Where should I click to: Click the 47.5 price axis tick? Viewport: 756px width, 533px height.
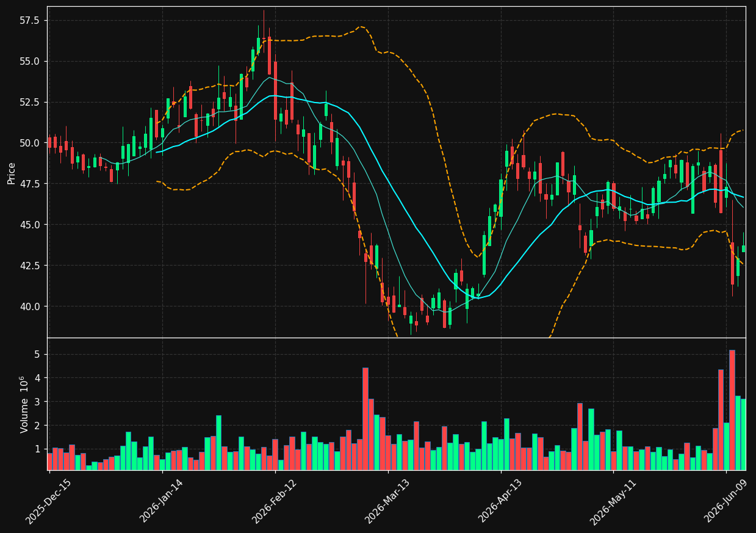[x=30, y=184]
